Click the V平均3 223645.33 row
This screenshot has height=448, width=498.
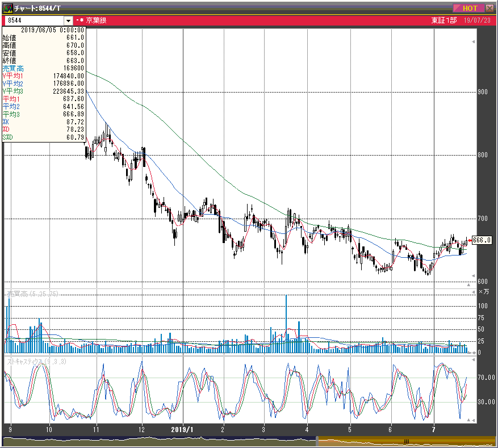coord(44,91)
